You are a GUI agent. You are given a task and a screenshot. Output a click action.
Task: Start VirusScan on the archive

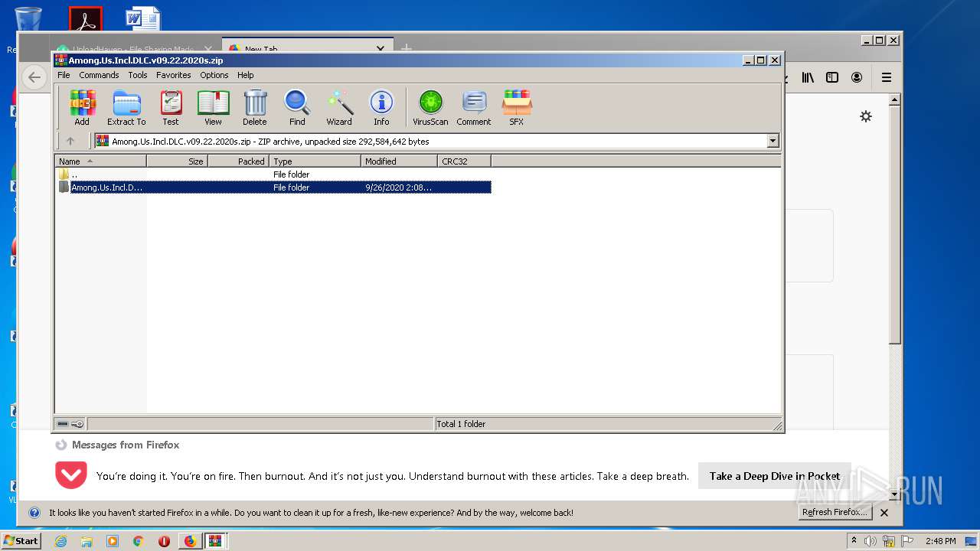pos(430,107)
